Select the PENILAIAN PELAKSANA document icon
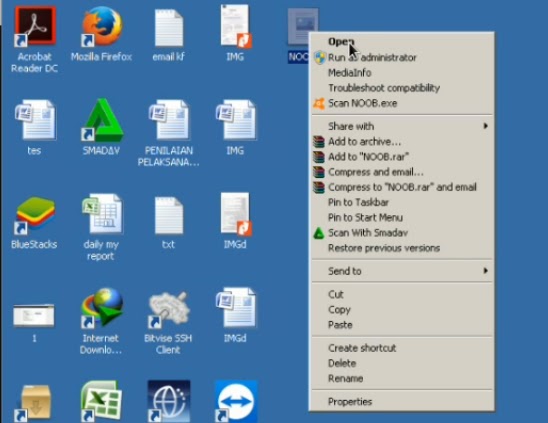 [169, 120]
